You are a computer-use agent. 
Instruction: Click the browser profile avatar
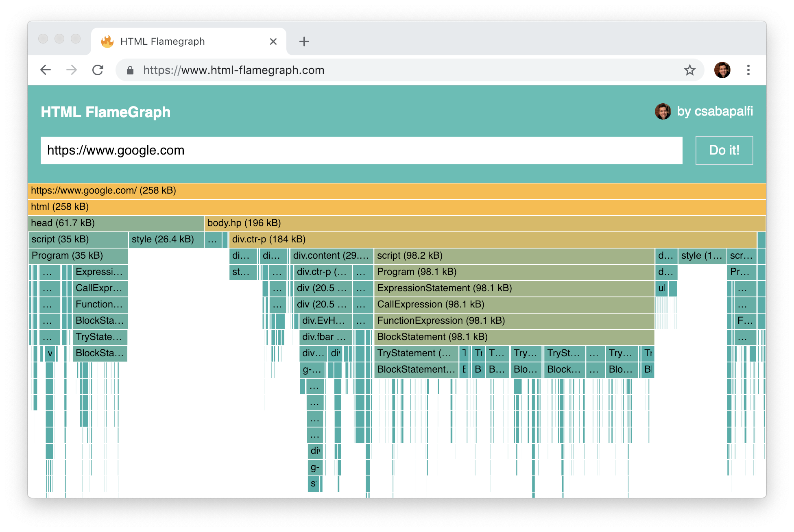point(722,70)
